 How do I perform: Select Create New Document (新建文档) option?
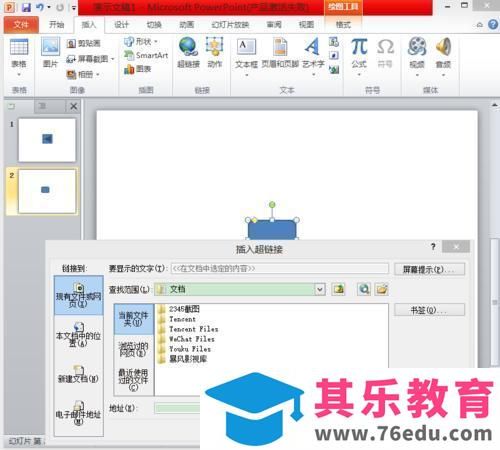(79, 375)
